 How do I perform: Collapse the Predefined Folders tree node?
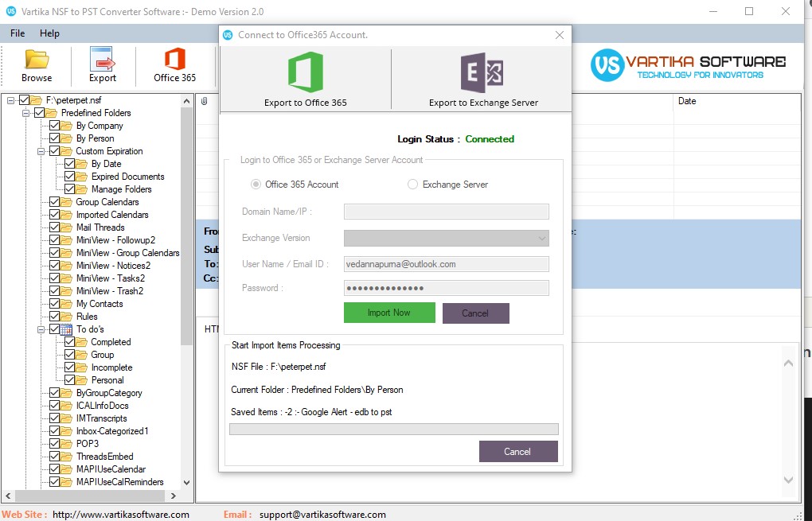coord(25,113)
